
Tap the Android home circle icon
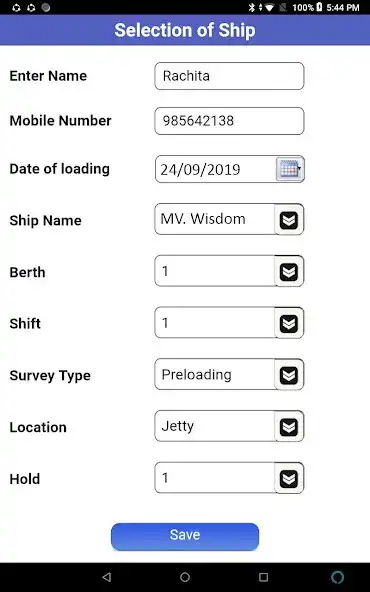(x=185, y=577)
